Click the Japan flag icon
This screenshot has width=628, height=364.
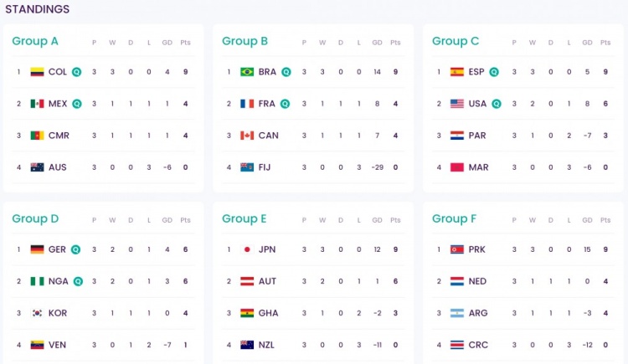[247, 249]
